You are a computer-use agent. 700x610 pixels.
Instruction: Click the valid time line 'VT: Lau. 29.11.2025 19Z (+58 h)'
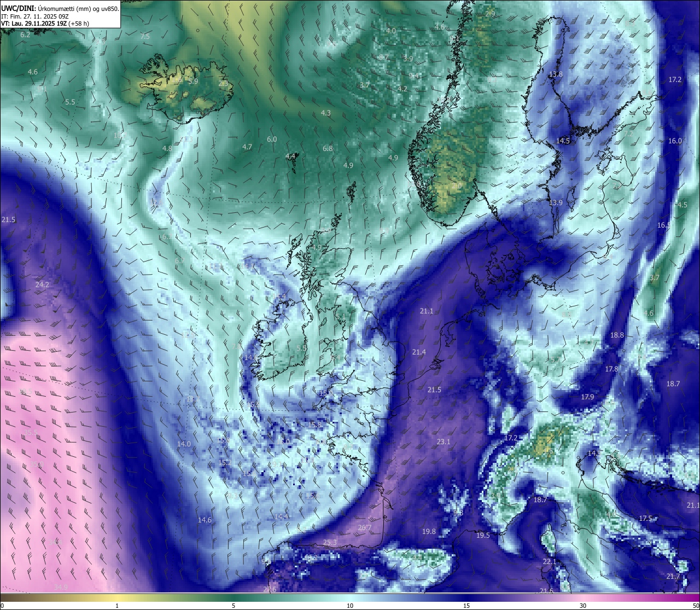click(45, 24)
